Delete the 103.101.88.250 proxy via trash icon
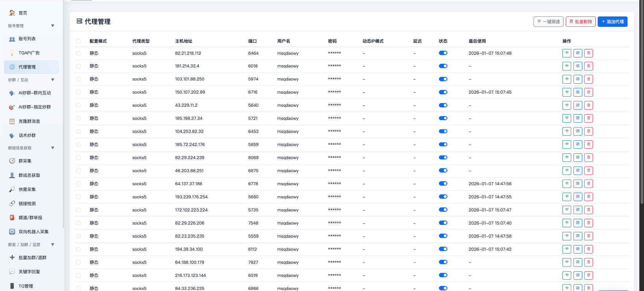Image resolution: width=644 pixels, height=291 pixels. tap(588, 79)
